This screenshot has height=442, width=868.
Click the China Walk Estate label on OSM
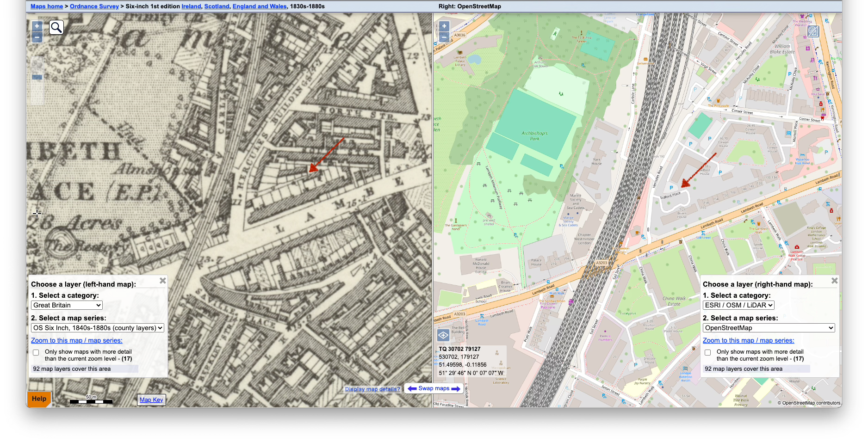pyautogui.click(x=674, y=301)
